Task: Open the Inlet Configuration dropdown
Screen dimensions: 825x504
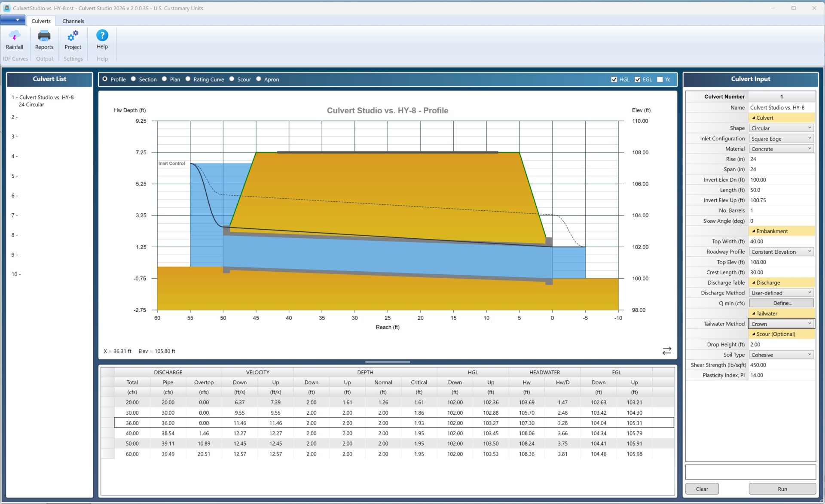Action: (x=781, y=138)
